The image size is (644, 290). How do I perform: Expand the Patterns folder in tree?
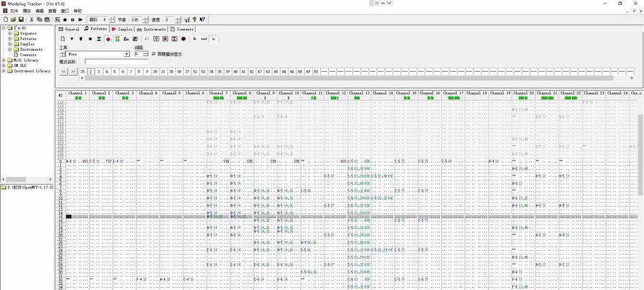[x=10, y=38]
